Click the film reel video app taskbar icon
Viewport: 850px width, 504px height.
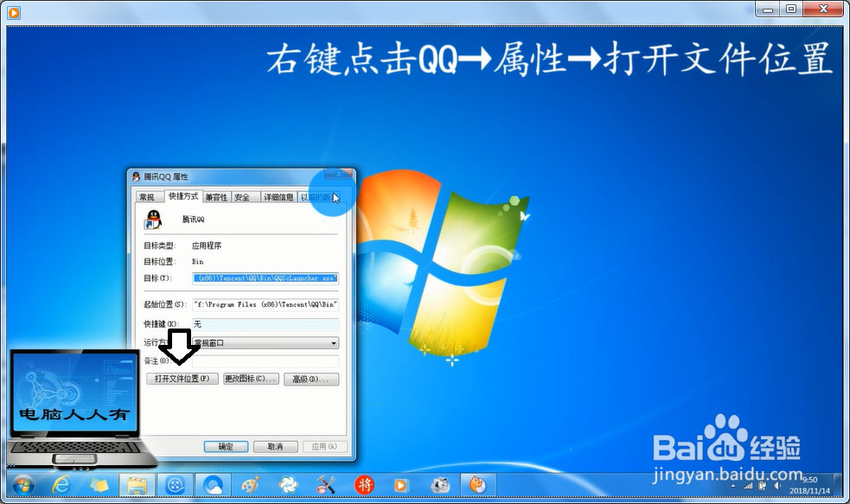point(175,485)
